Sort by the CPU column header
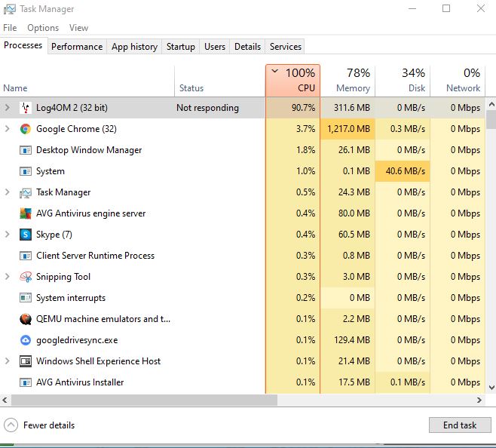The image size is (496, 448). [x=293, y=81]
